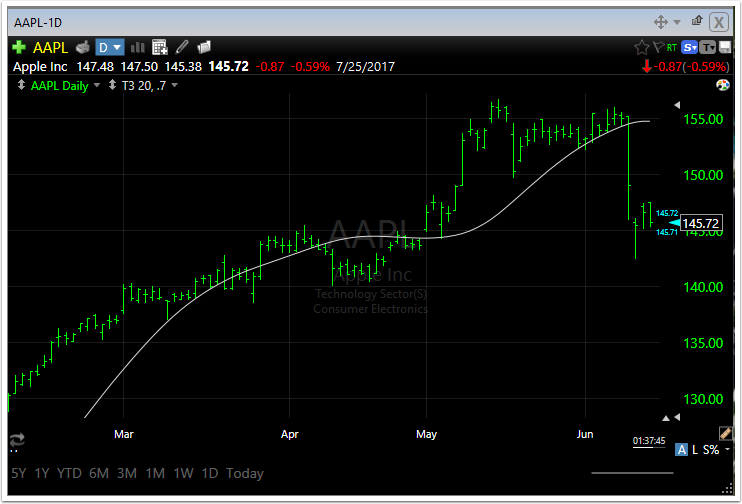
Task: Click the 150.00 price scale label
Action: click(x=703, y=175)
